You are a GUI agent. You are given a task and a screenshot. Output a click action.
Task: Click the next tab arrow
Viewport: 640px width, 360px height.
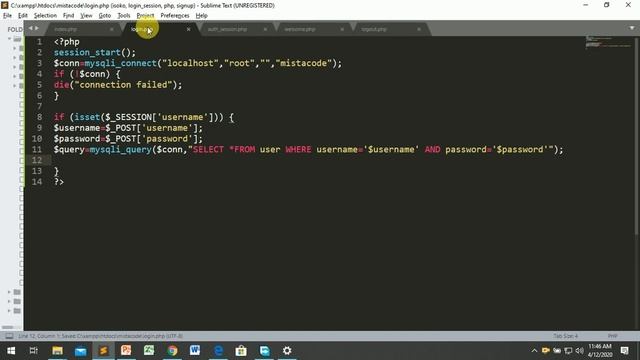[x=36, y=28]
